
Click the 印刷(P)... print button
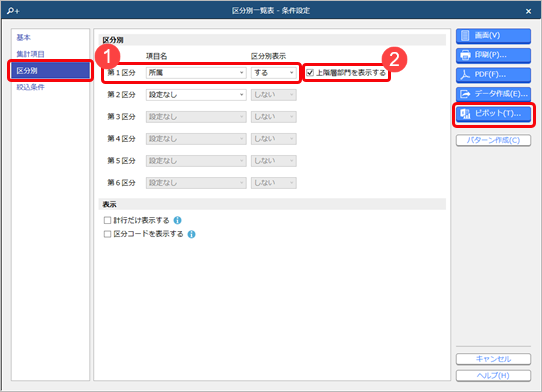point(493,55)
